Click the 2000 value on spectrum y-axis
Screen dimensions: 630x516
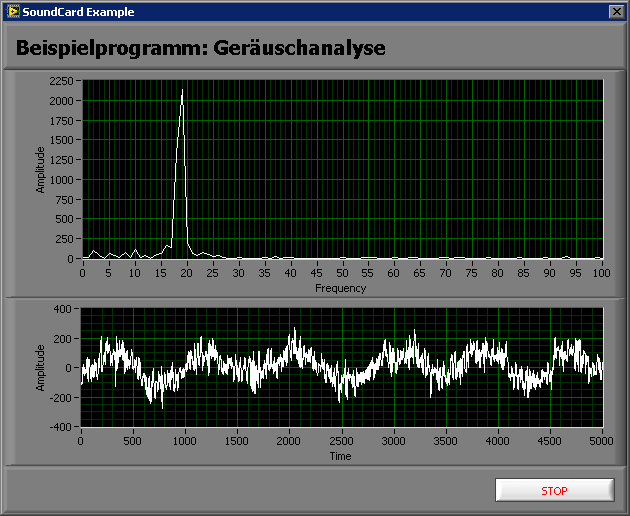[x=61, y=101]
